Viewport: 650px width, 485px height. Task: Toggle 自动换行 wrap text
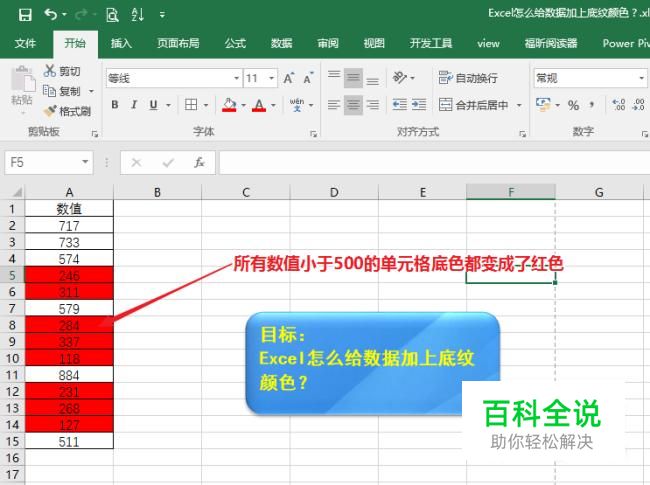point(468,78)
